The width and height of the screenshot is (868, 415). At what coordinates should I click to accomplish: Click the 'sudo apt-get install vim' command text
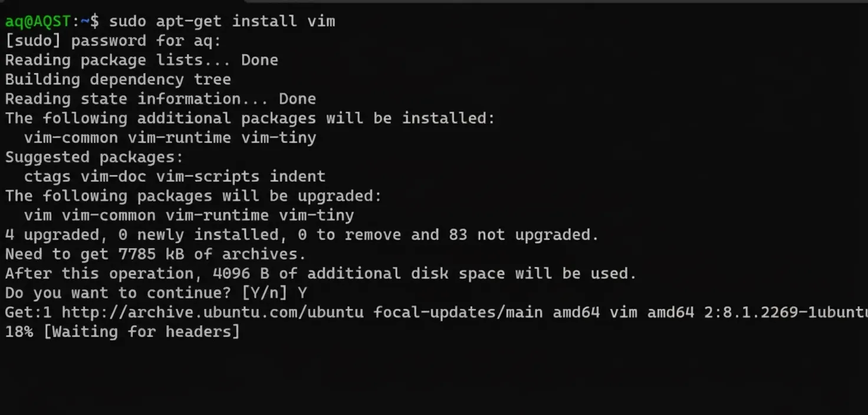(x=222, y=22)
